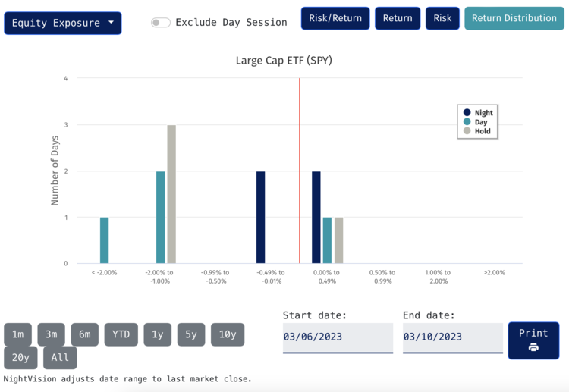Choose the 5y range button
Viewport: 569px width, 392px height.
click(191, 334)
